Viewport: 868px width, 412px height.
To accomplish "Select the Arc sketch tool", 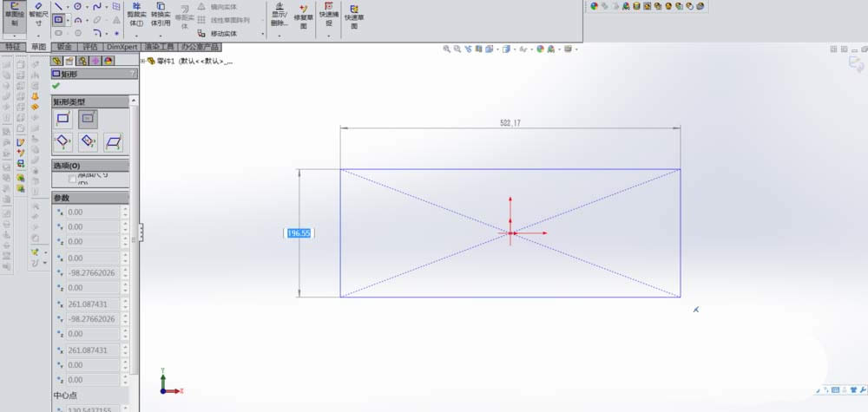I will point(77,20).
